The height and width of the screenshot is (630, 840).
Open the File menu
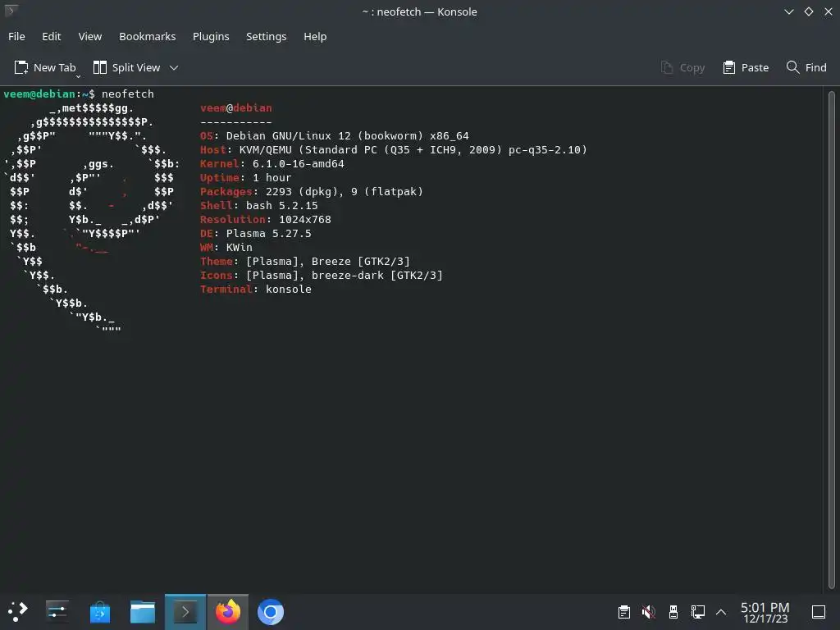coord(16,36)
